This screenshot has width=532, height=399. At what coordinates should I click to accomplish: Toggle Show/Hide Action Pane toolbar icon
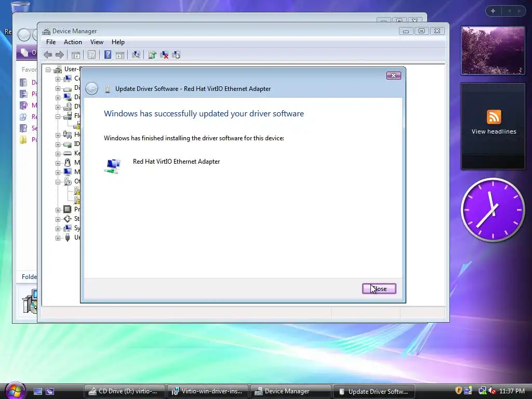coord(120,55)
